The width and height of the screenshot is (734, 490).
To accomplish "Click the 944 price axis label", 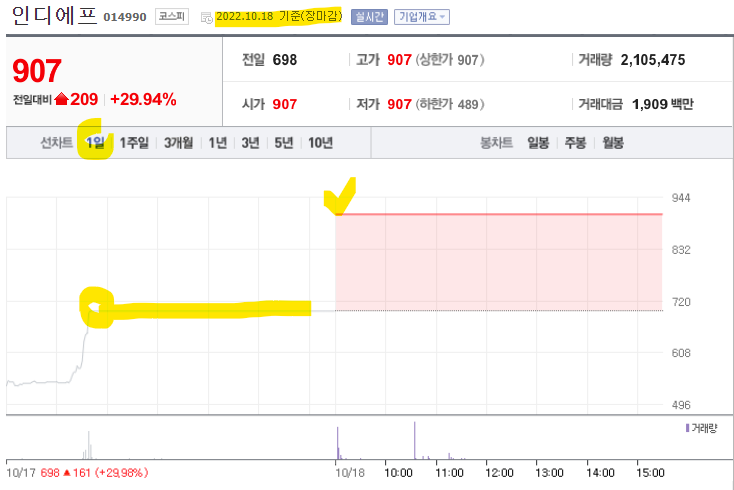I will (x=681, y=198).
